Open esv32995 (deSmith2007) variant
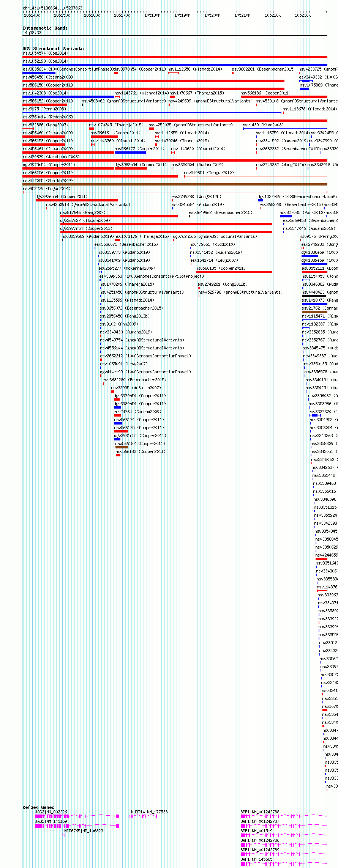Image resolution: width=338 pixels, height=868 pixels. (x=136, y=388)
